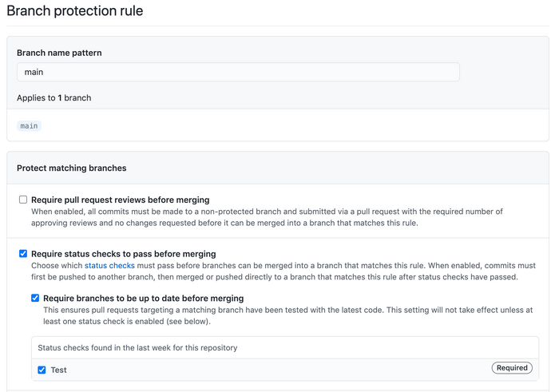Click the main branch tag
This screenshot has height=392, width=559.
(29, 126)
